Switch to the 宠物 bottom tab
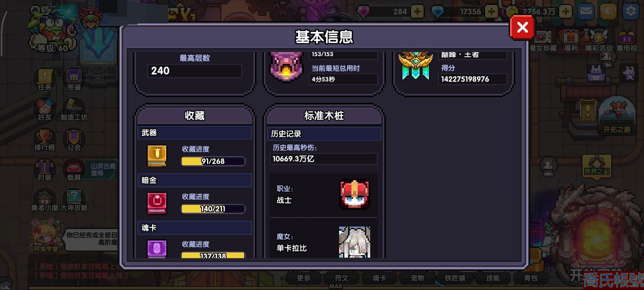 pyautogui.click(x=417, y=278)
